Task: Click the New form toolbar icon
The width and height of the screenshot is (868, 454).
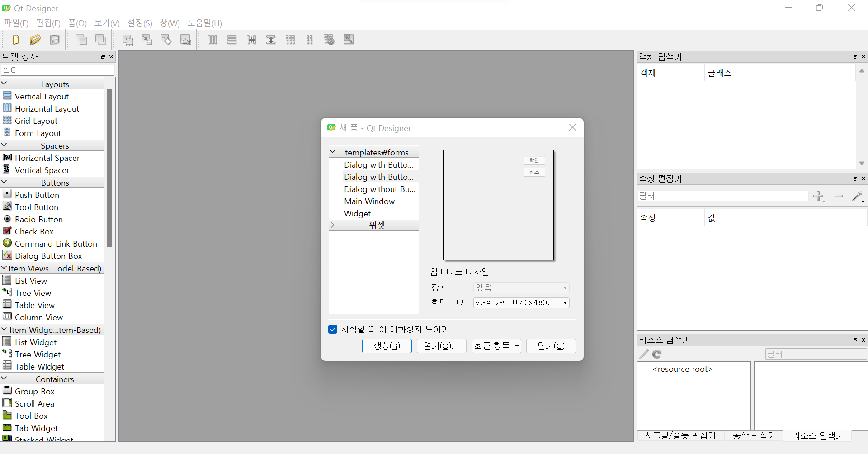Action: click(x=16, y=40)
